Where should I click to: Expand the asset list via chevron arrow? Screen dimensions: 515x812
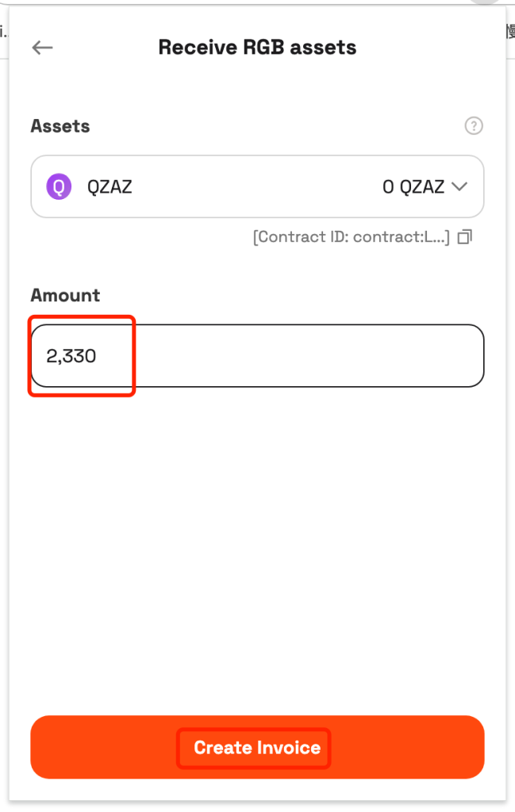459,186
